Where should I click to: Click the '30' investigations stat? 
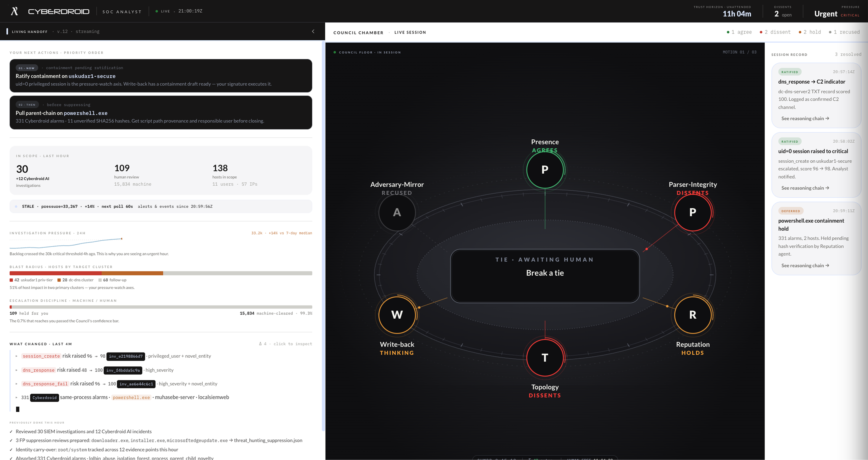(22, 169)
